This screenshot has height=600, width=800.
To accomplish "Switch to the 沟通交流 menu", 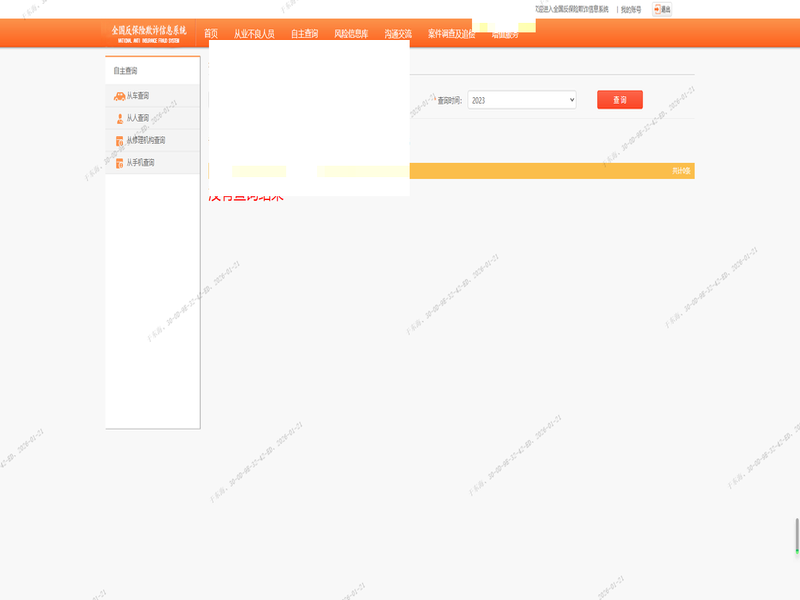I will (x=398, y=34).
